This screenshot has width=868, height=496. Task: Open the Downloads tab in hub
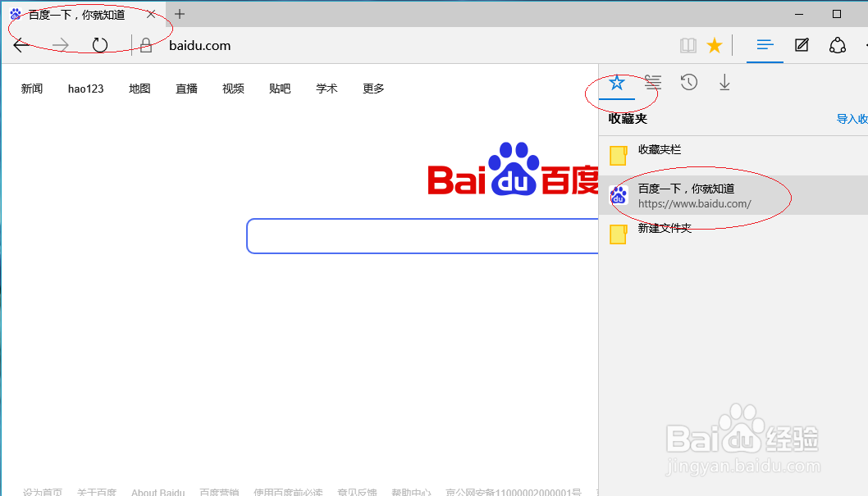coord(724,83)
